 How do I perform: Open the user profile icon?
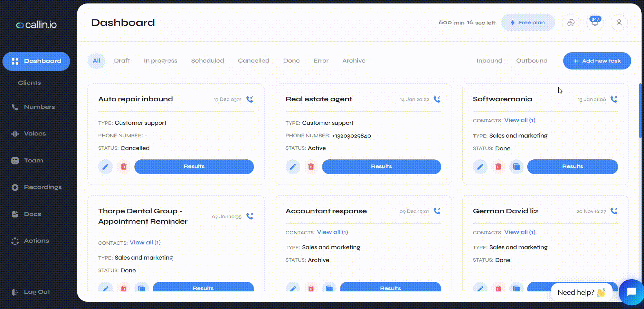pyautogui.click(x=619, y=22)
